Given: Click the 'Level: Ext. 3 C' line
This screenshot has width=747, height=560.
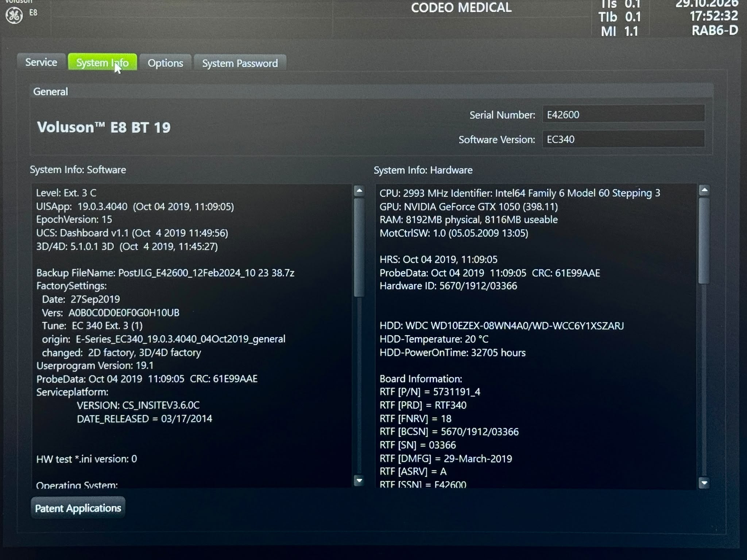Looking at the screenshot, I should pyautogui.click(x=66, y=193).
